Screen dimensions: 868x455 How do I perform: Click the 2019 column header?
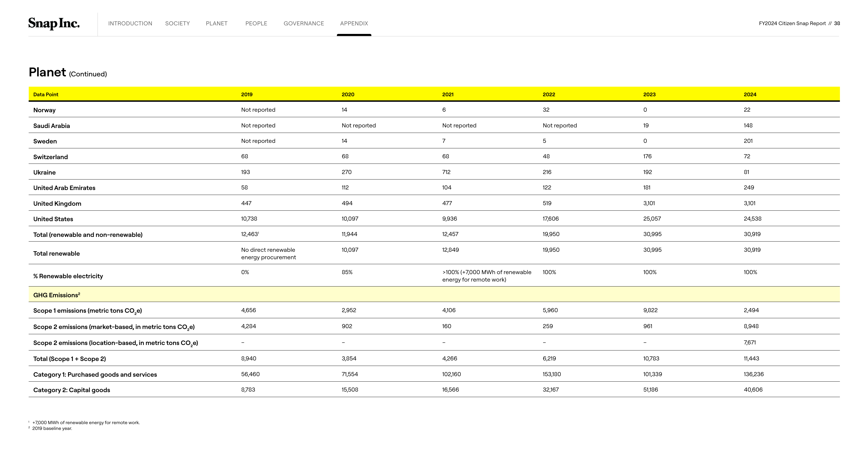[x=247, y=94]
